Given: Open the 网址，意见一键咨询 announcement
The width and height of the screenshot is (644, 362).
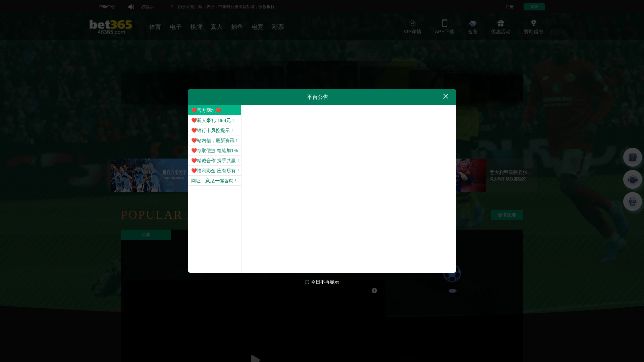Looking at the screenshot, I should [214, 181].
